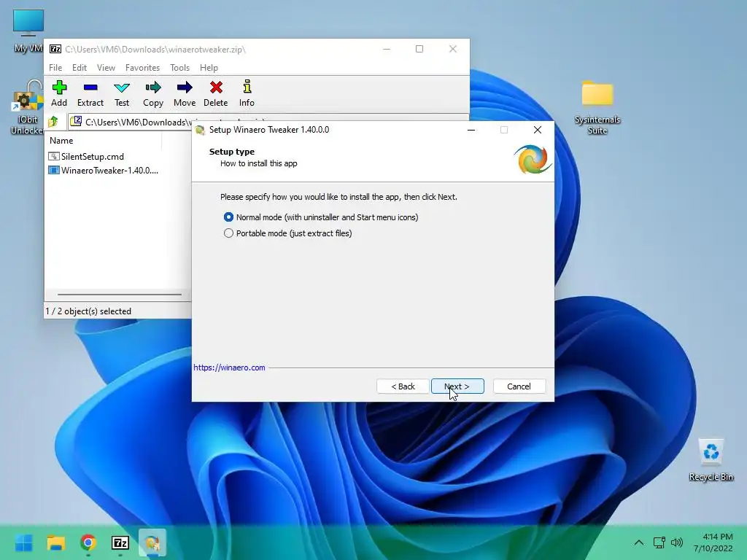Go up one folder level in 7-Zip
Screen dimensions: 747x560
pos(53,122)
